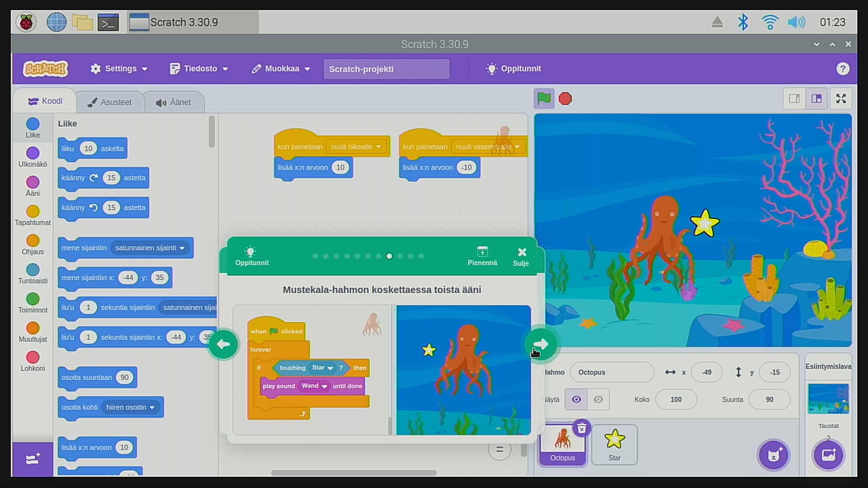Screen dimensions: 868x488
Task: Edit the sprite name Octopus field
Action: (x=612, y=372)
